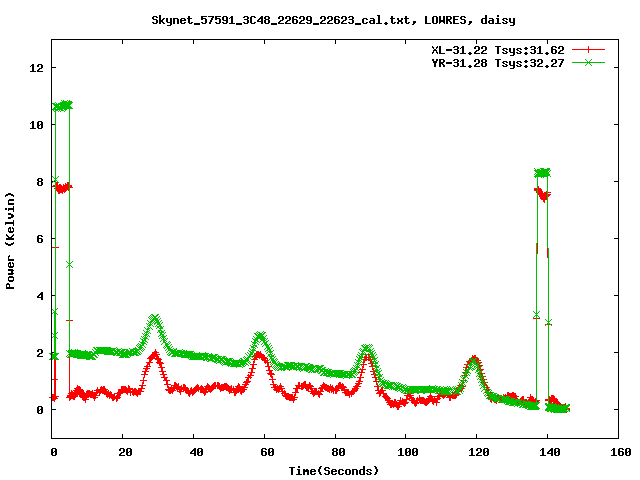Click y-axis tick label 4
Viewport: 640px width, 480px height.
(x=40, y=296)
